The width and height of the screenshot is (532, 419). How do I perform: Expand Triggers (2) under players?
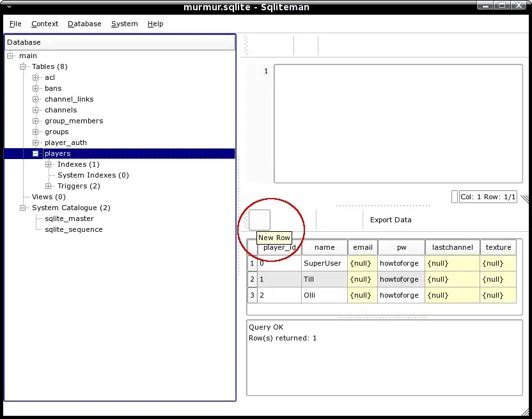(49, 186)
